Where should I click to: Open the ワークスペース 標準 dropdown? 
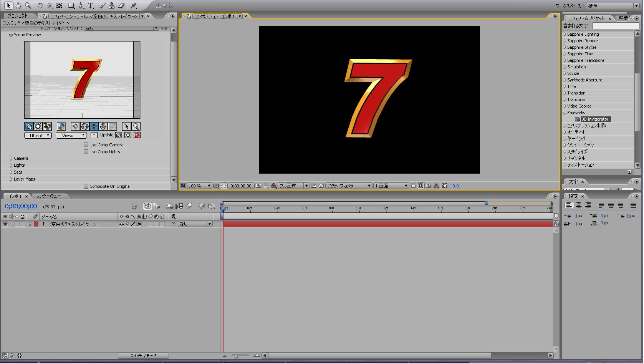[x=613, y=6]
